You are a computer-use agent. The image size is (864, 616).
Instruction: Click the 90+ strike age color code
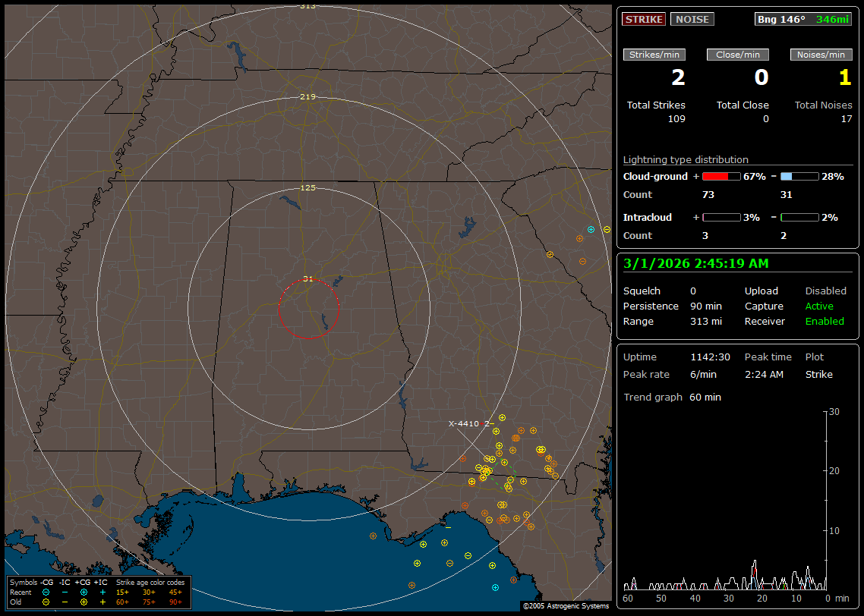(x=175, y=602)
